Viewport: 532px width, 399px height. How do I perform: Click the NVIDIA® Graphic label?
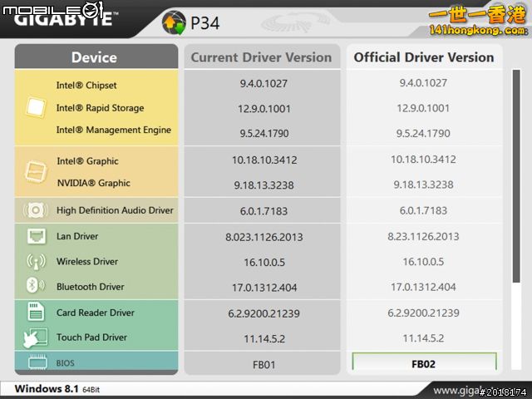click(94, 183)
